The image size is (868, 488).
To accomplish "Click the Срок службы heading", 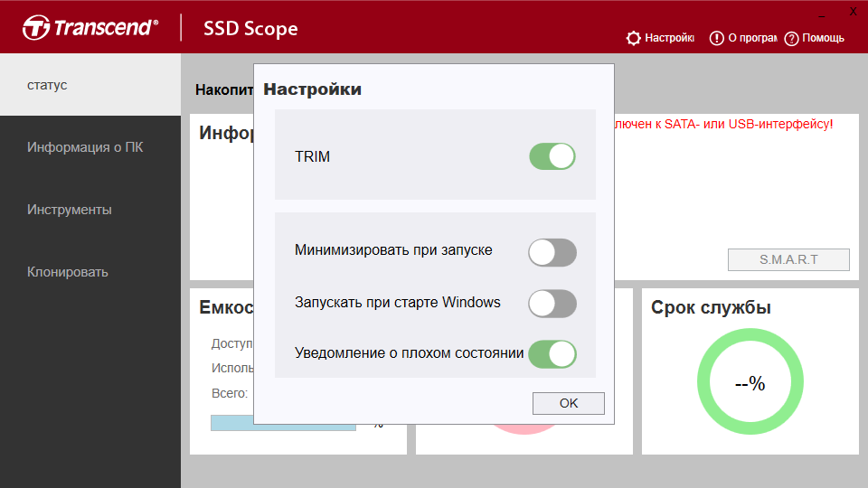I will [x=711, y=307].
